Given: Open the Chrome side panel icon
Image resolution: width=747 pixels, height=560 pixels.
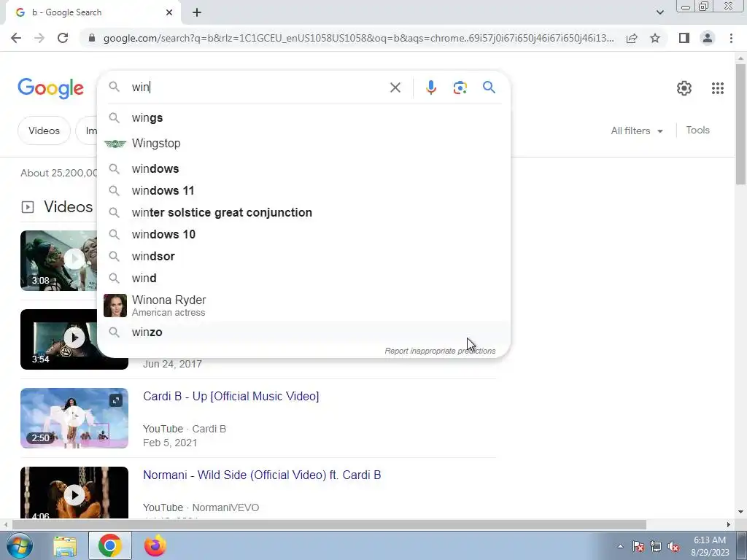Looking at the screenshot, I should pos(684,38).
